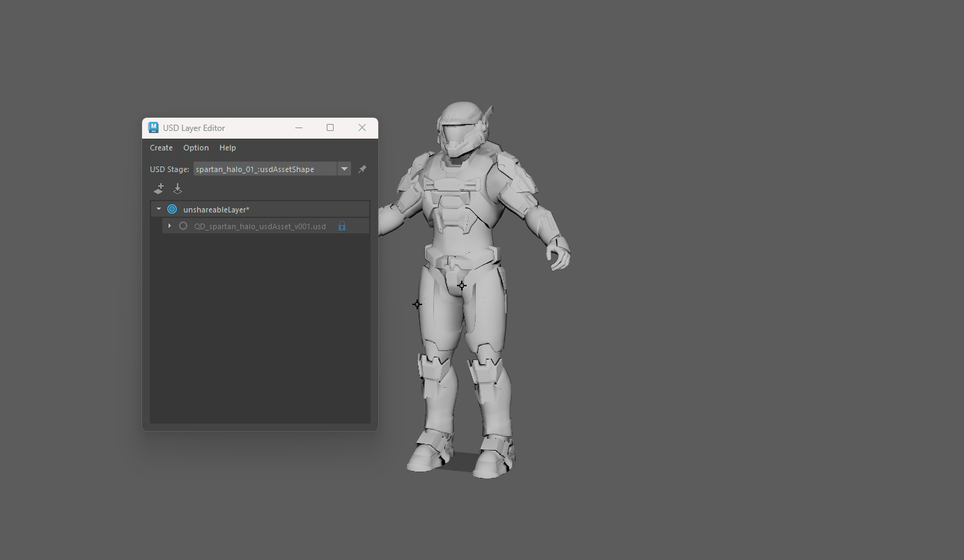This screenshot has width=964, height=560.
Task: Select the QD_spartan_halo_usdAsset_v001.usd layer name
Action: pyautogui.click(x=260, y=226)
